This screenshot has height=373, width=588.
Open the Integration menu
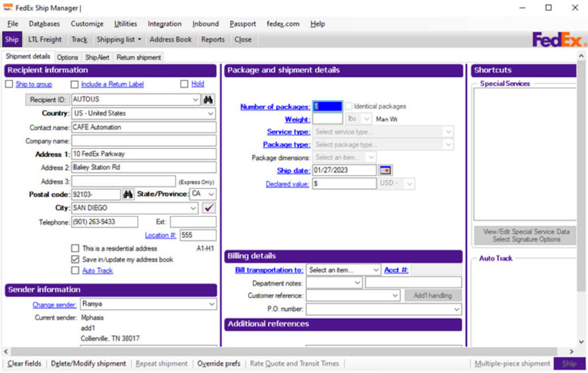(165, 24)
